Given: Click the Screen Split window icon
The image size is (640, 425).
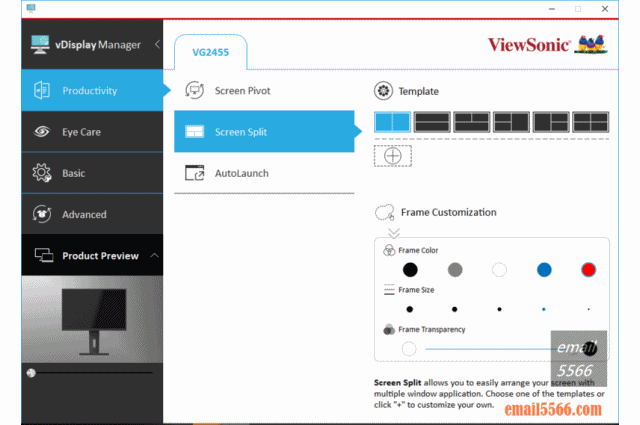Looking at the screenshot, I should point(194,131).
